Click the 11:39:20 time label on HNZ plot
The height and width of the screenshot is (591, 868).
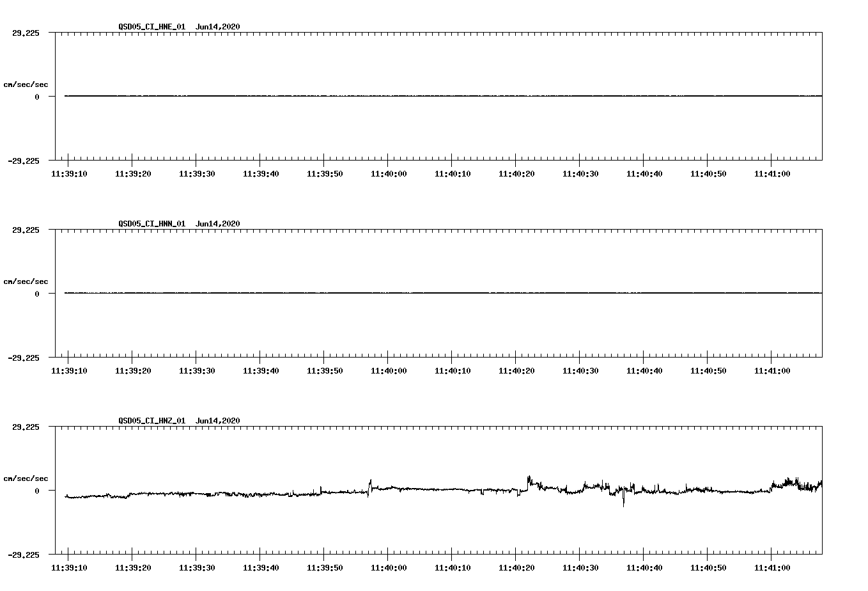133,567
